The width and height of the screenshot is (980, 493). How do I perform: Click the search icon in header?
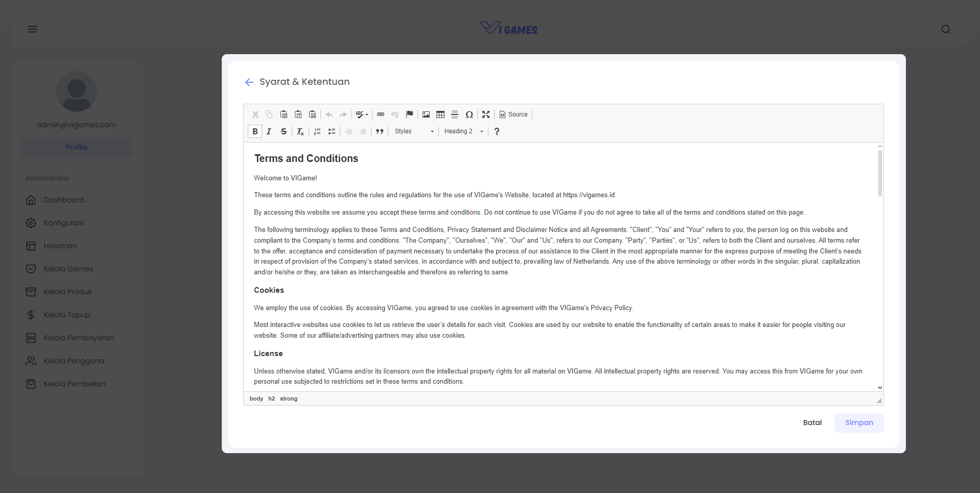pos(946,29)
